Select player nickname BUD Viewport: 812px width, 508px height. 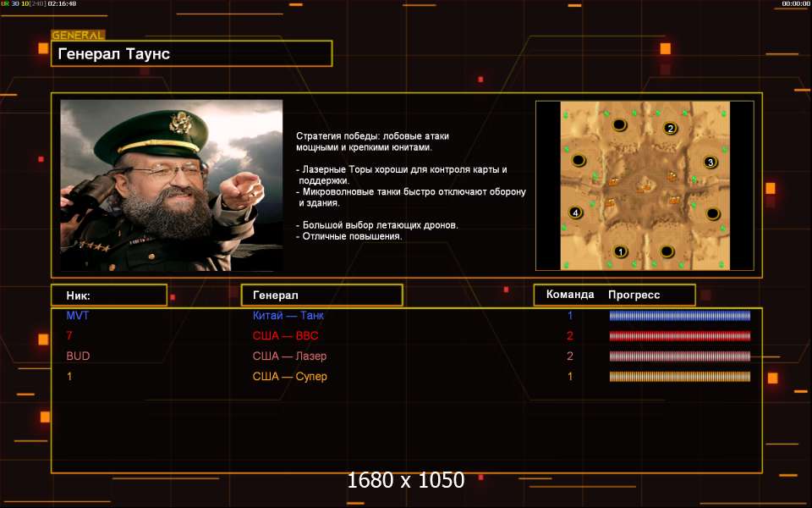pyautogui.click(x=78, y=356)
